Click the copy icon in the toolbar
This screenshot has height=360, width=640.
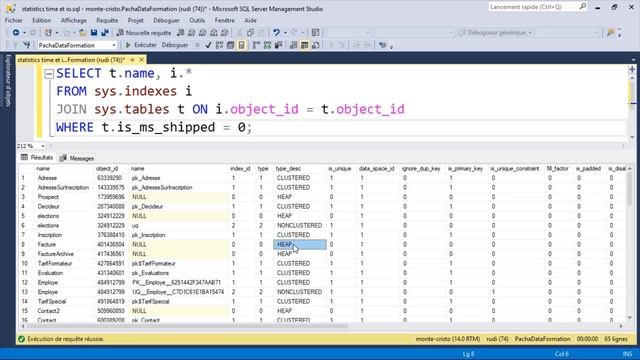[250, 33]
